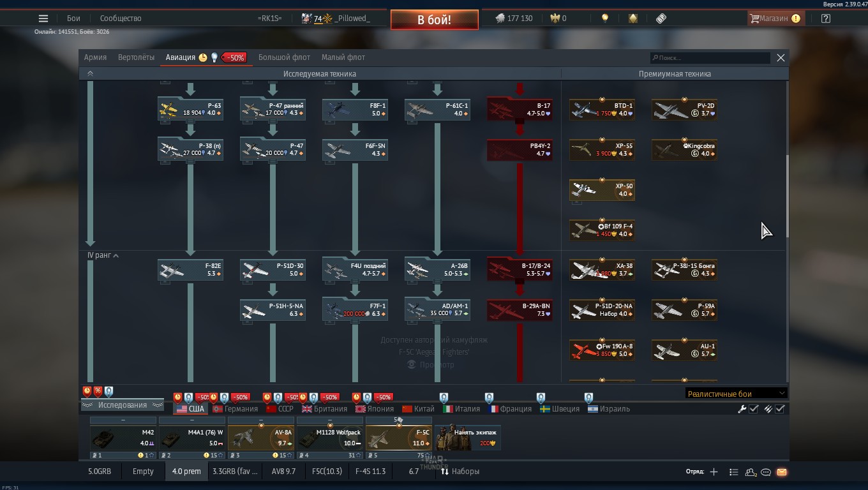Select the B-29A-BN bomber card
The width and height of the screenshot is (868, 490).
coord(520,309)
